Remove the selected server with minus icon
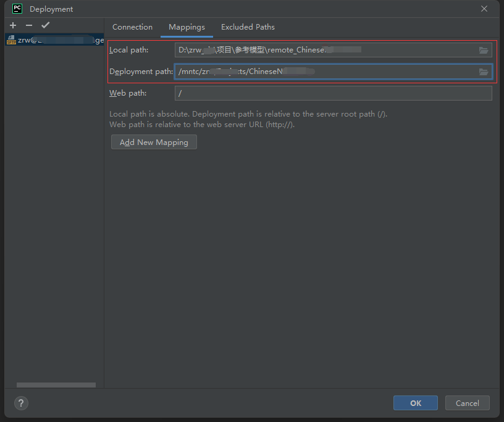 29,25
